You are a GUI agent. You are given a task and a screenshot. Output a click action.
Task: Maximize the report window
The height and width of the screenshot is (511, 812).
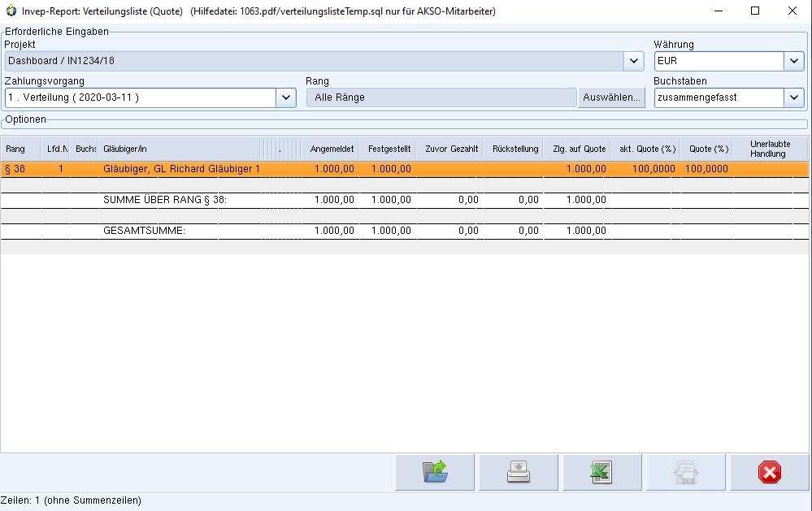tap(755, 11)
